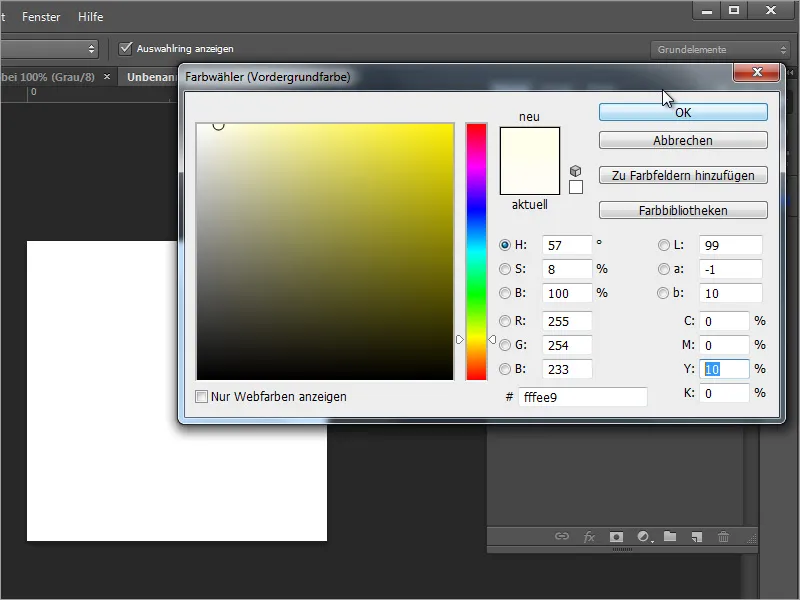The image size is (800, 600).
Task: Open the options bar dropdown left of Auswahlring
Action: coord(49,49)
